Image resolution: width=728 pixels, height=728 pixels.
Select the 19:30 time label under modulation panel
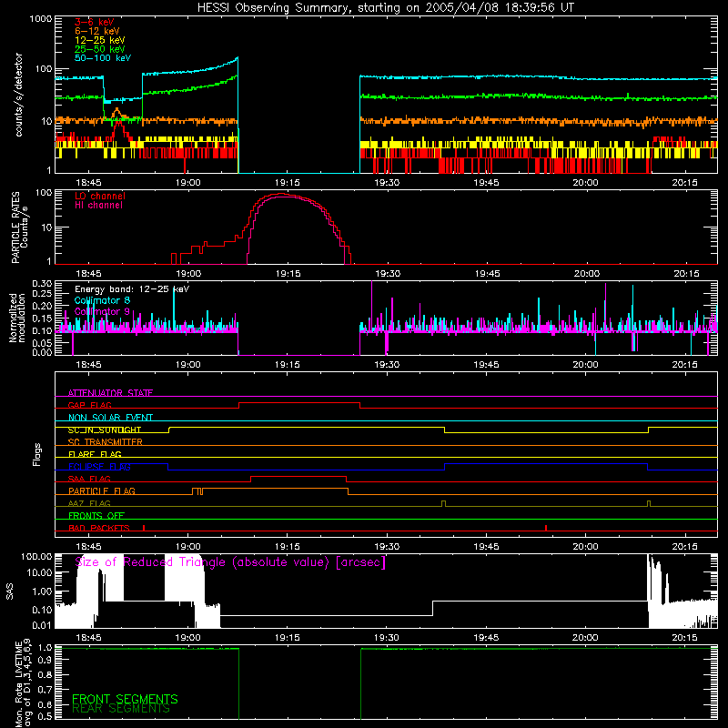[x=387, y=365]
